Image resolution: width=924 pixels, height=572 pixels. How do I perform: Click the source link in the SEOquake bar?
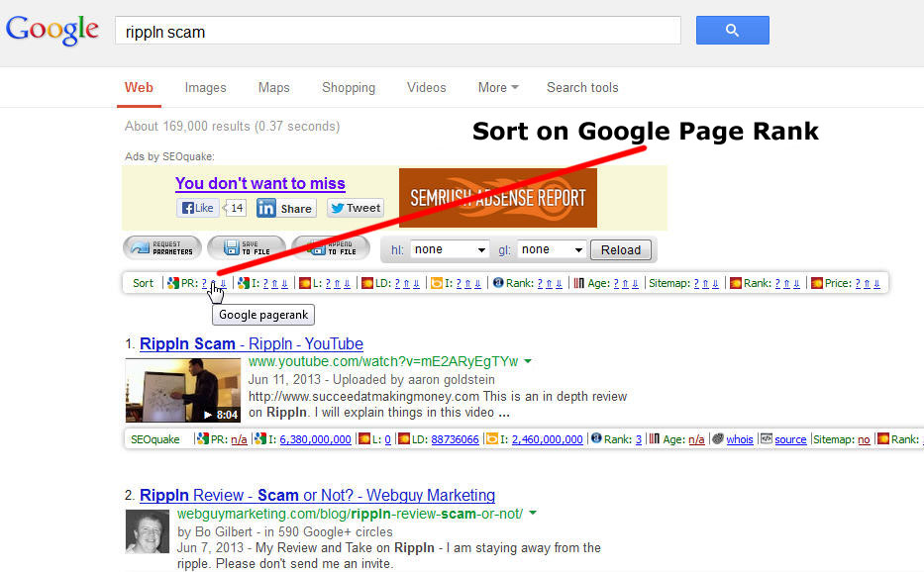tap(790, 439)
